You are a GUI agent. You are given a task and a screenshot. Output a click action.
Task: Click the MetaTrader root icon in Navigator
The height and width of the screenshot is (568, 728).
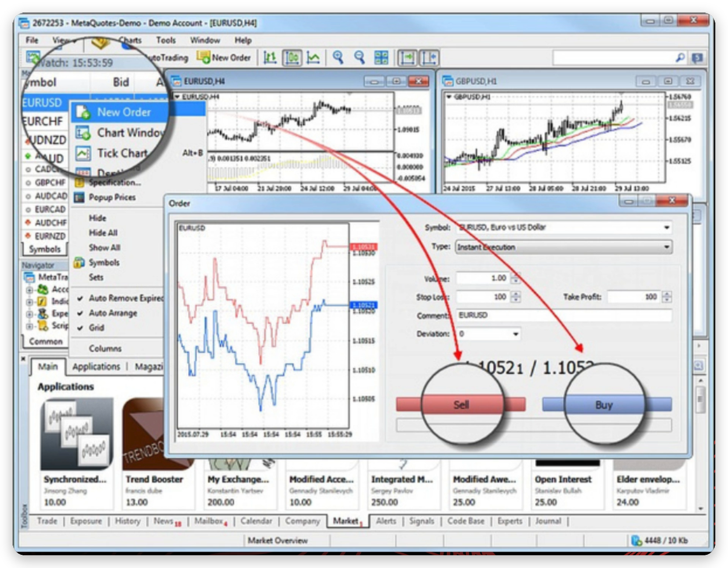click(x=29, y=277)
